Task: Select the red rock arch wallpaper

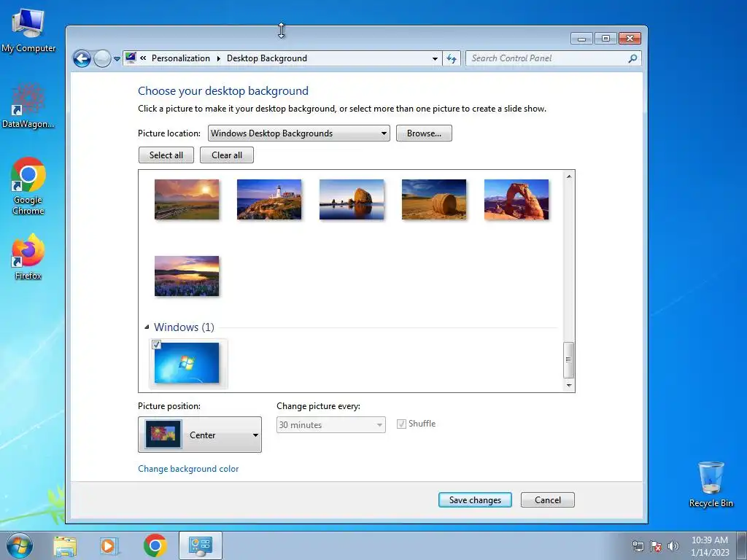Action: [516, 200]
